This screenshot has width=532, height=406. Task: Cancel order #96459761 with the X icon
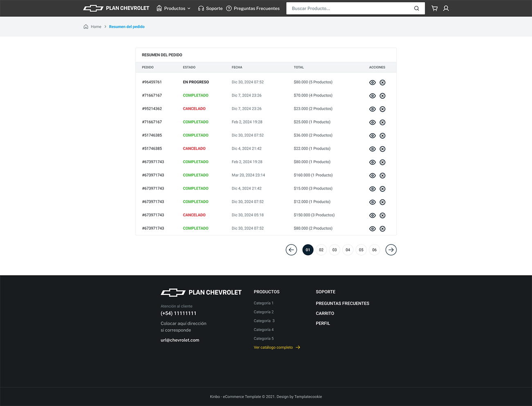(382, 83)
